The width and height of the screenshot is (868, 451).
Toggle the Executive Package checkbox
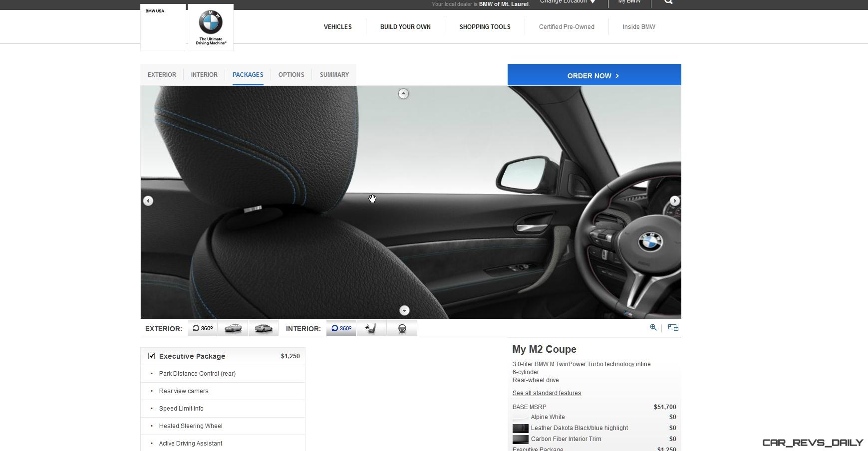(x=151, y=356)
